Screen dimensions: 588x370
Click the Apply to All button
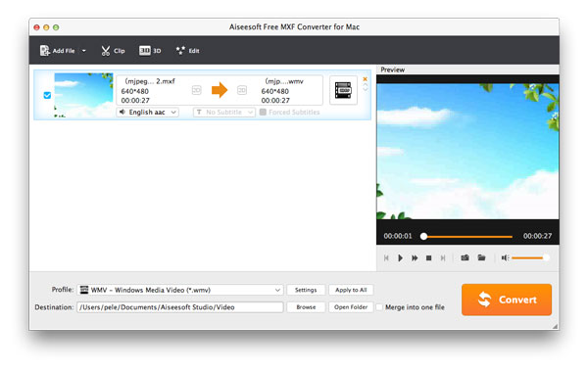point(351,290)
